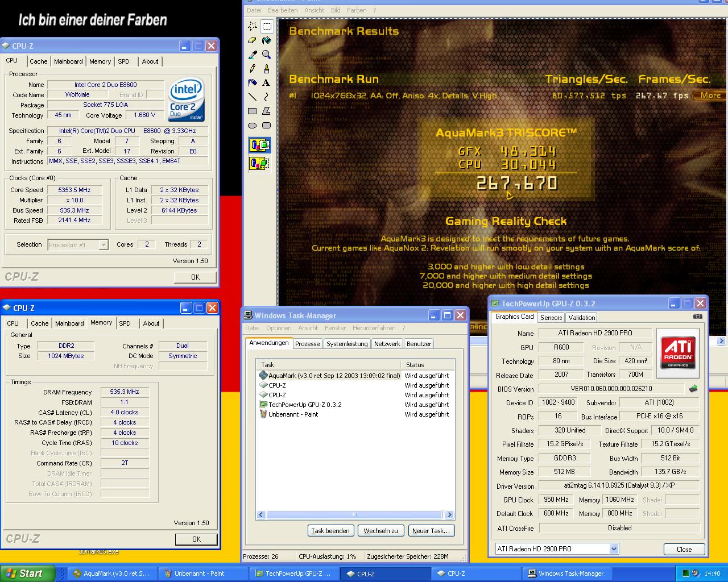Switch to the Netzwerk tab in Task-Manager
728x582 pixels.
387,344
